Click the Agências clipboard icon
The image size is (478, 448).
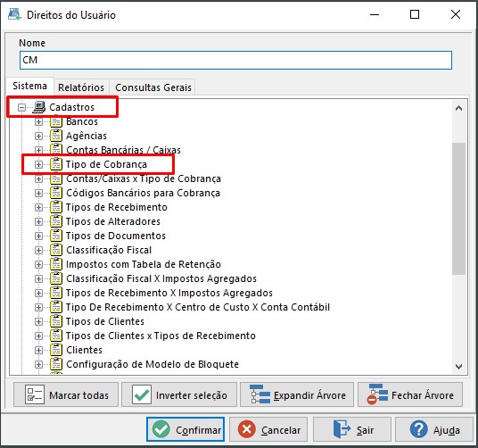[x=56, y=136]
